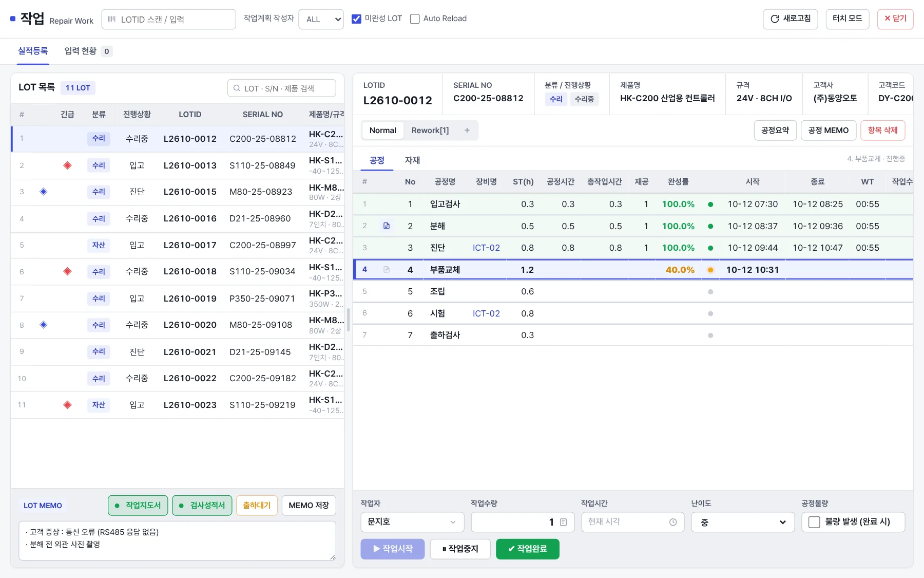Click the 작업중지 button
Image resolution: width=924 pixels, height=578 pixels.
pyautogui.click(x=460, y=549)
